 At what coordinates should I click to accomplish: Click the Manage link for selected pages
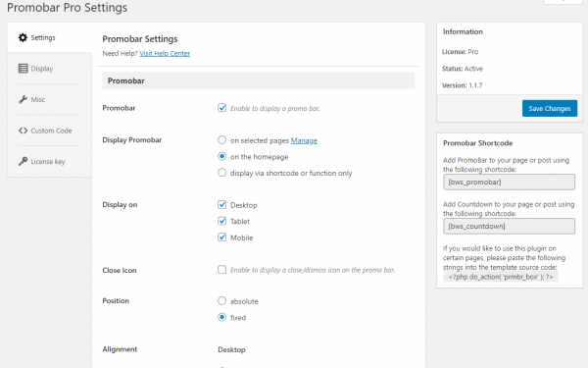pyautogui.click(x=304, y=140)
